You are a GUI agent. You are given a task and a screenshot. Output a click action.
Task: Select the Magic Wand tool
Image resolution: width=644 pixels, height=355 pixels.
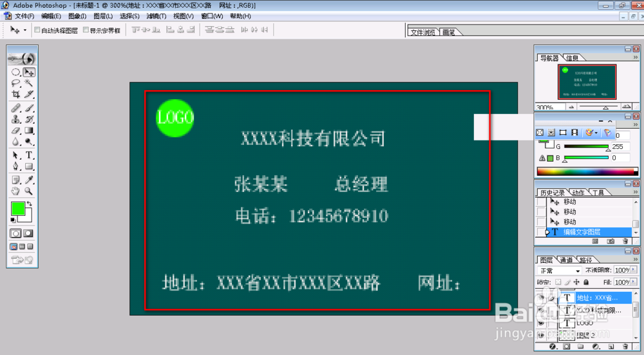coord(29,83)
